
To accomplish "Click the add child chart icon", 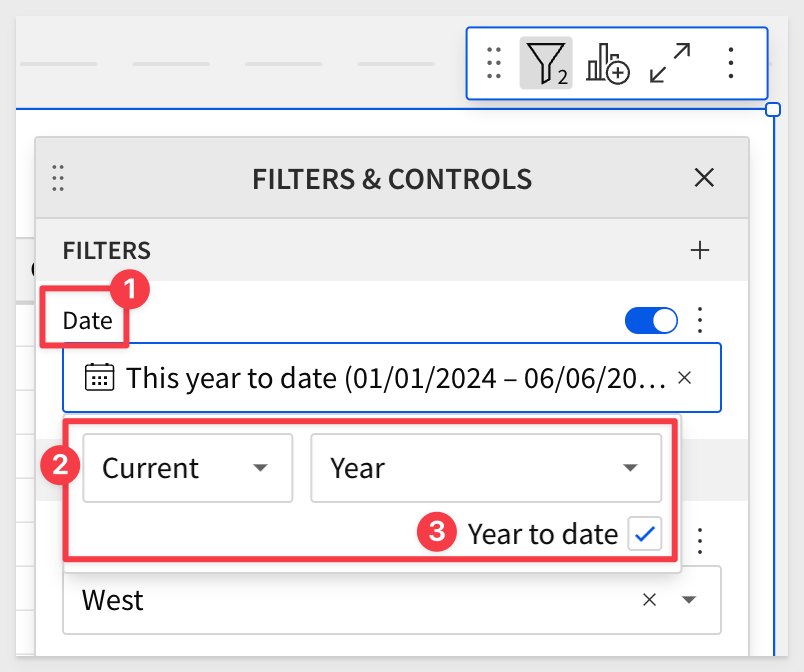I will pos(608,63).
